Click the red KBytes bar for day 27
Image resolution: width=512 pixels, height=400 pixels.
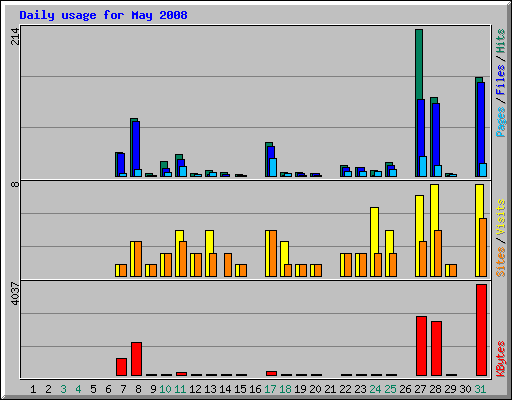[421, 346]
